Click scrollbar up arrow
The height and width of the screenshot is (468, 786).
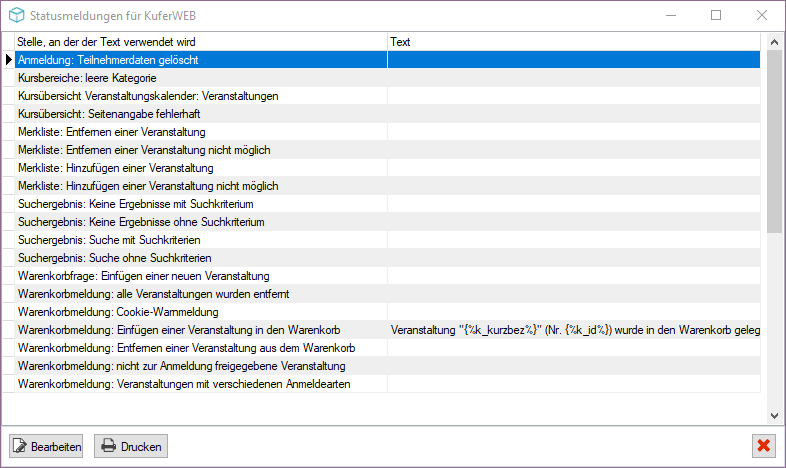pos(774,43)
